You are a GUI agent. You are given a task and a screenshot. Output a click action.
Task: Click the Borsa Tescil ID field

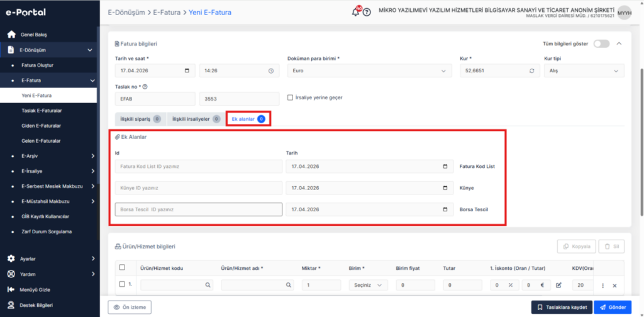(x=199, y=209)
